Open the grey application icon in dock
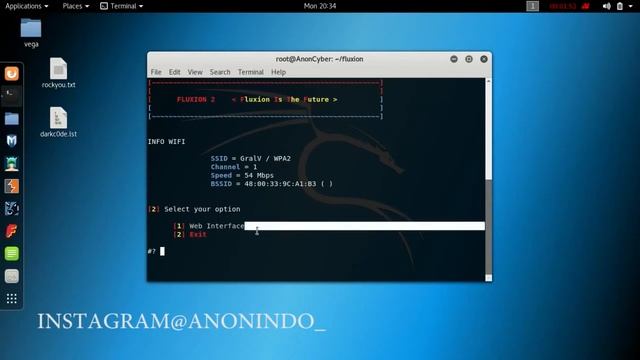This screenshot has height=360, width=640. [x=11, y=276]
